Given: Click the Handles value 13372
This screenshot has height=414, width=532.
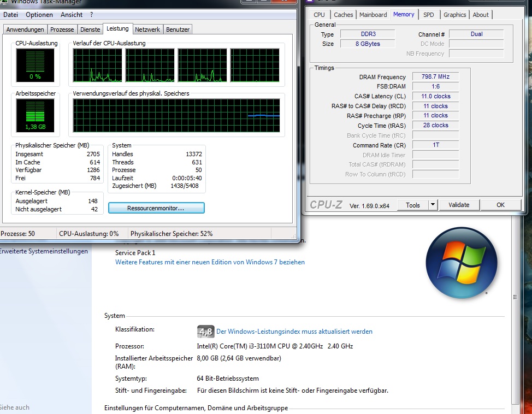Looking at the screenshot, I should 194,154.
